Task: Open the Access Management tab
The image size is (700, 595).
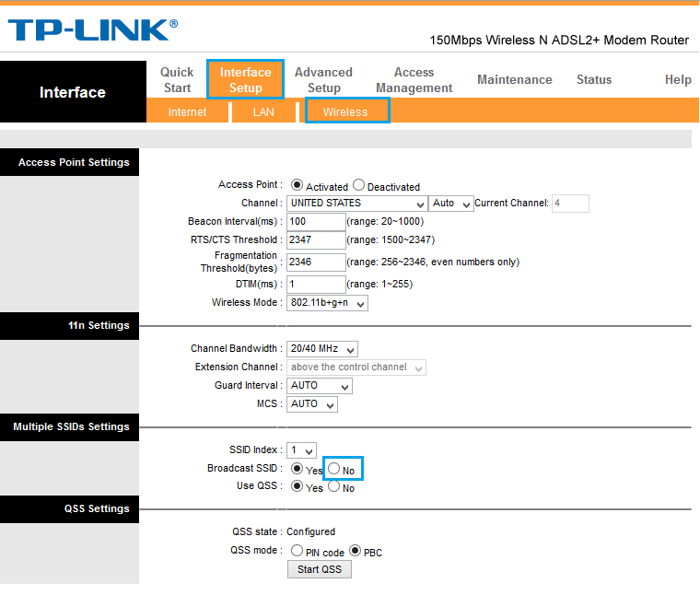Action: tap(414, 80)
